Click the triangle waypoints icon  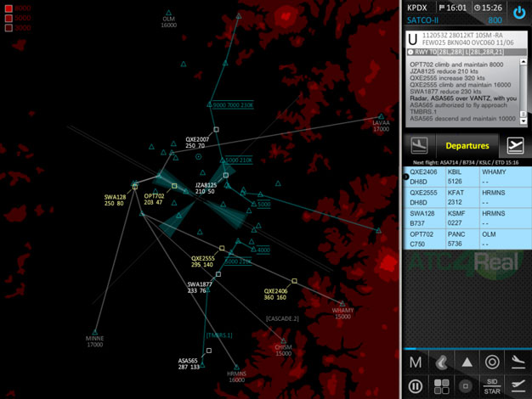coord(467,362)
